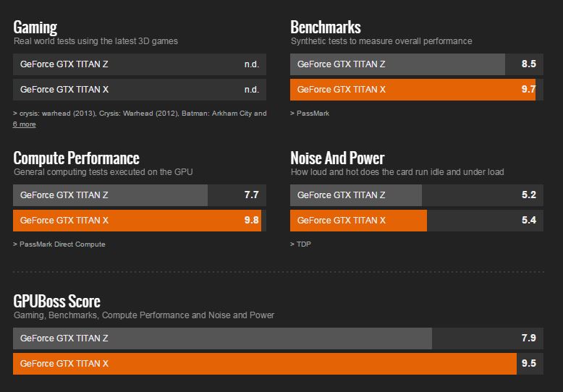The height and width of the screenshot is (392, 563).
Task: Click TITAN Z GPUBoss Score bar 7.9
Action: [278, 338]
